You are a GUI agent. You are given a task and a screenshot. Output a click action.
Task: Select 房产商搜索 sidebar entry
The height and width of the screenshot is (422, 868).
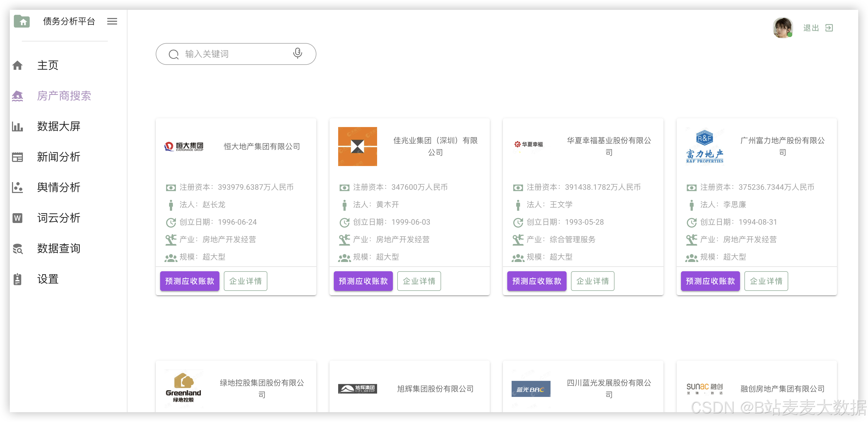pyautogui.click(x=64, y=96)
